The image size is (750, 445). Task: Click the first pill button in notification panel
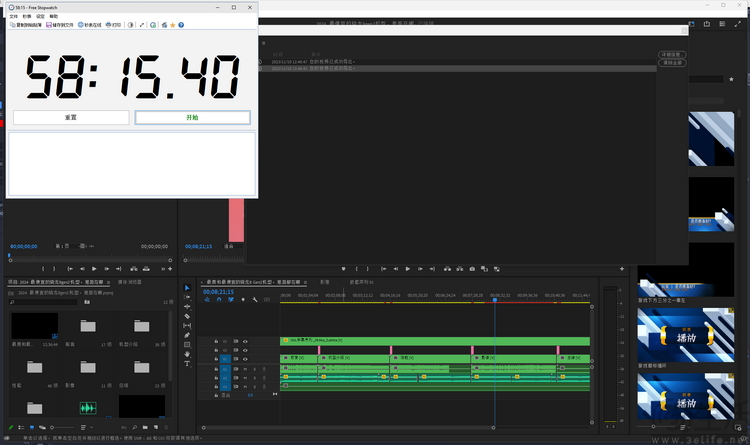point(672,55)
